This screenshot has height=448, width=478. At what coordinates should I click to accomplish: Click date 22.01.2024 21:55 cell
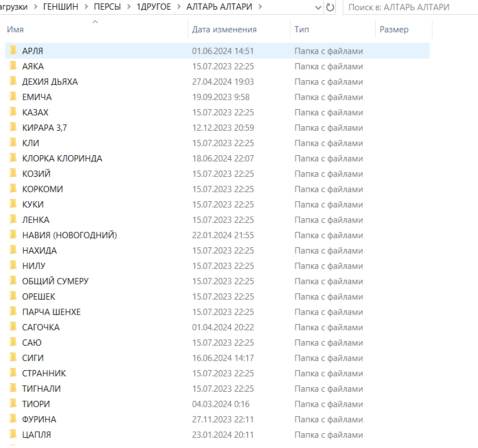223,235
